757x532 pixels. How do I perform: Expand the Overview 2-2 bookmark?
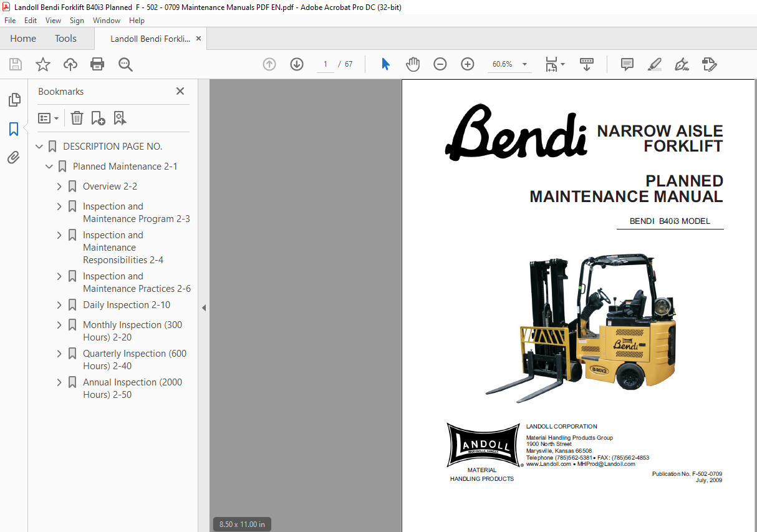pyautogui.click(x=59, y=186)
